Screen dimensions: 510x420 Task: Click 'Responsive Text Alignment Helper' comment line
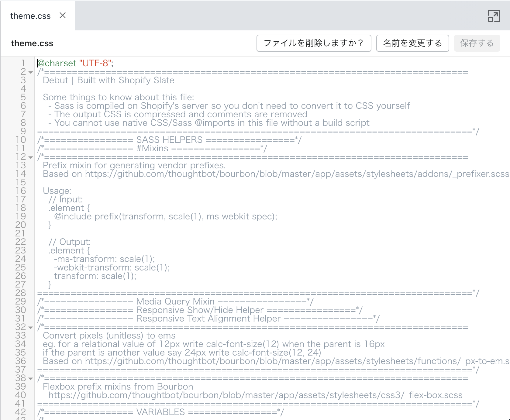pos(208,318)
